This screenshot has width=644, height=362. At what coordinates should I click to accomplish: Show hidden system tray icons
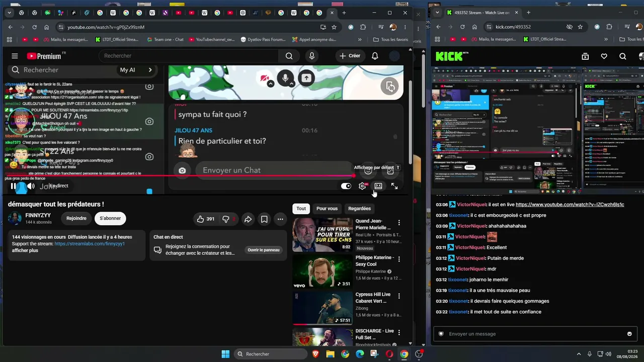(x=579, y=354)
